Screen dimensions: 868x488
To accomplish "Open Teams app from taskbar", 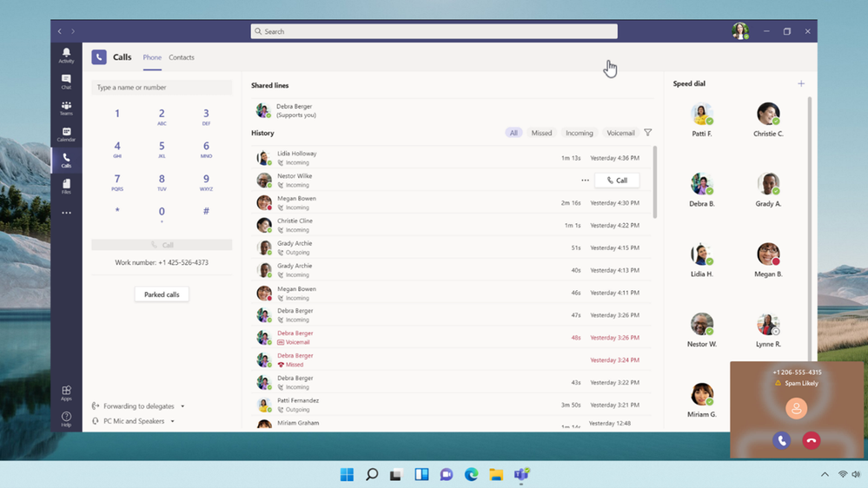I will (521, 474).
